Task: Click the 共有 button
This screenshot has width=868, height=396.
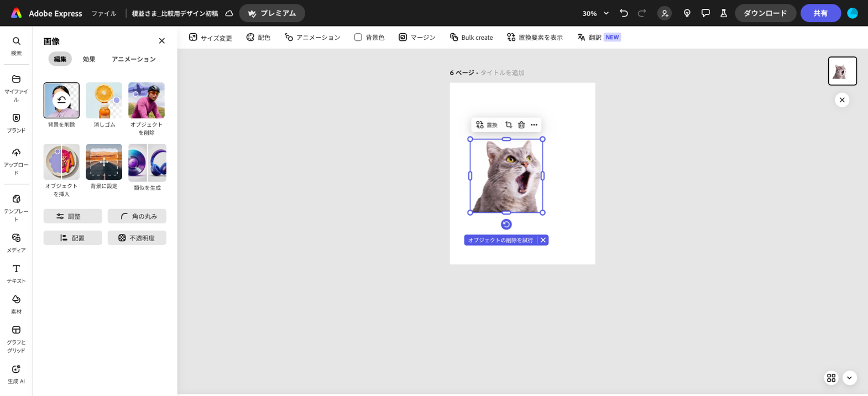Action: pos(820,13)
